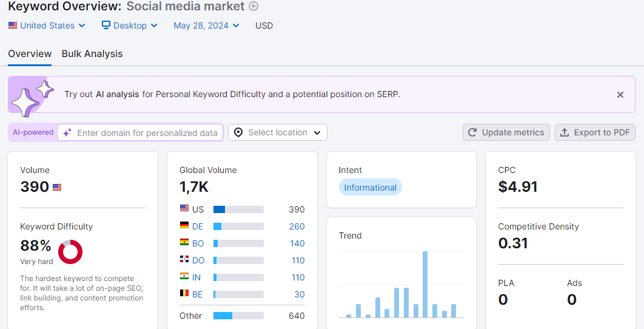This screenshot has width=644, height=329.
Task: Click the Keyword Difficulty donut chart
Action: [x=70, y=252]
